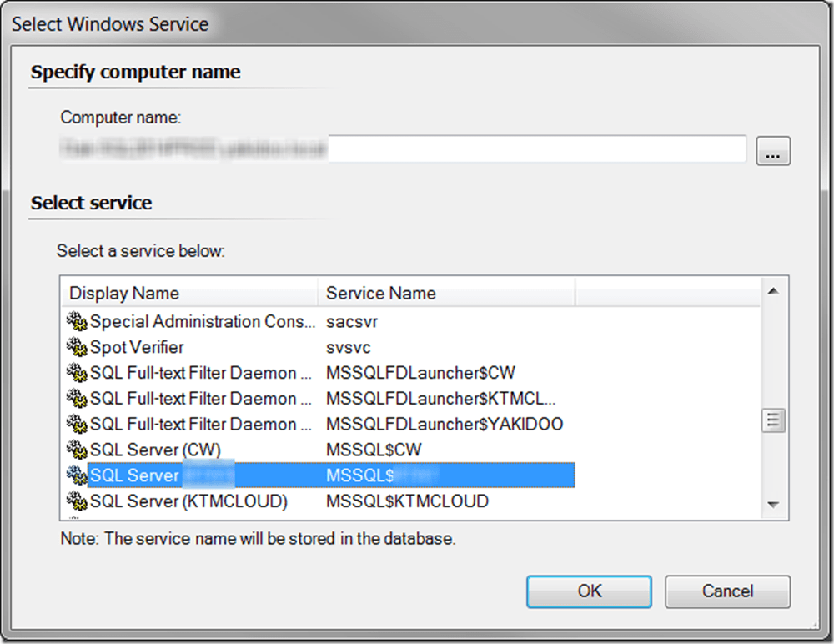
Task: Click the SQL Server (CW) gear icon
Action: tap(77, 450)
